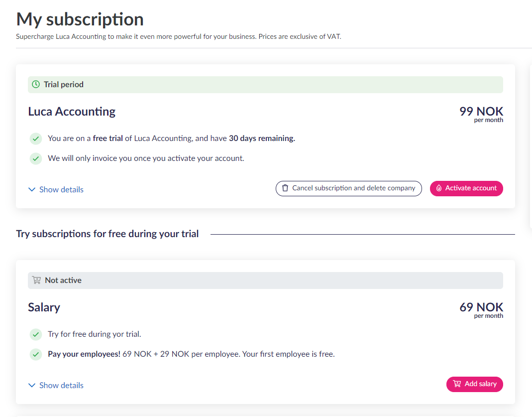The height and width of the screenshot is (417, 532).
Task: Expand Show details under Luca Accounting
Action: coord(56,189)
